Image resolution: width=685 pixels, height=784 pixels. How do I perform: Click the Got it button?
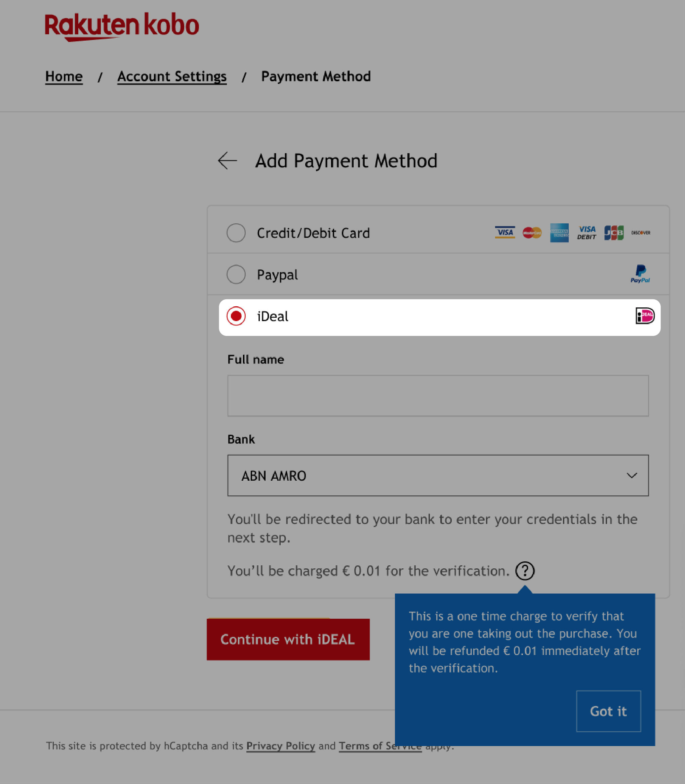coord(608,711)
